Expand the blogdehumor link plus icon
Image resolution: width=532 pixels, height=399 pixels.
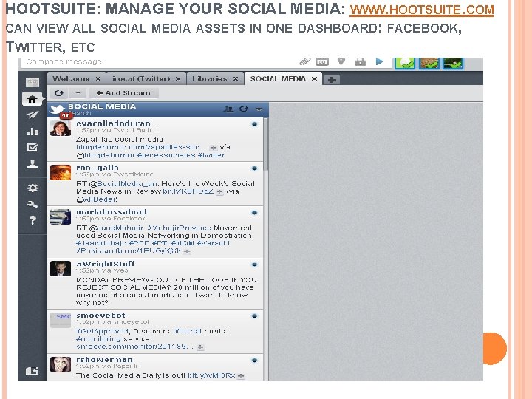coord(214,148)
